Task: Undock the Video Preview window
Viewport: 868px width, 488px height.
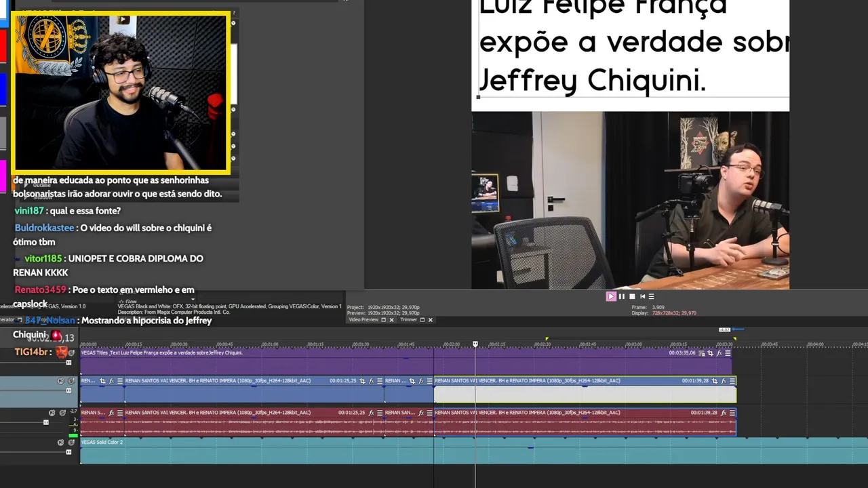Action: pyautogui.click(x=383, y=320)
